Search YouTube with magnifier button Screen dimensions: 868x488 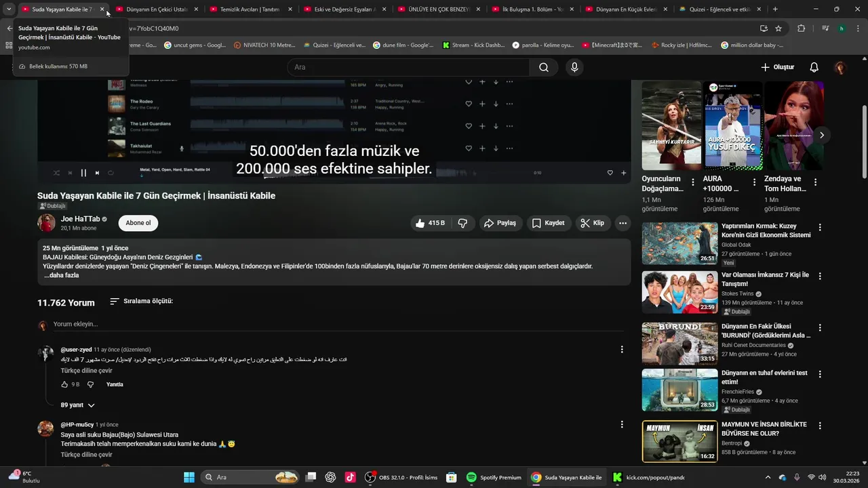point(544,67)
